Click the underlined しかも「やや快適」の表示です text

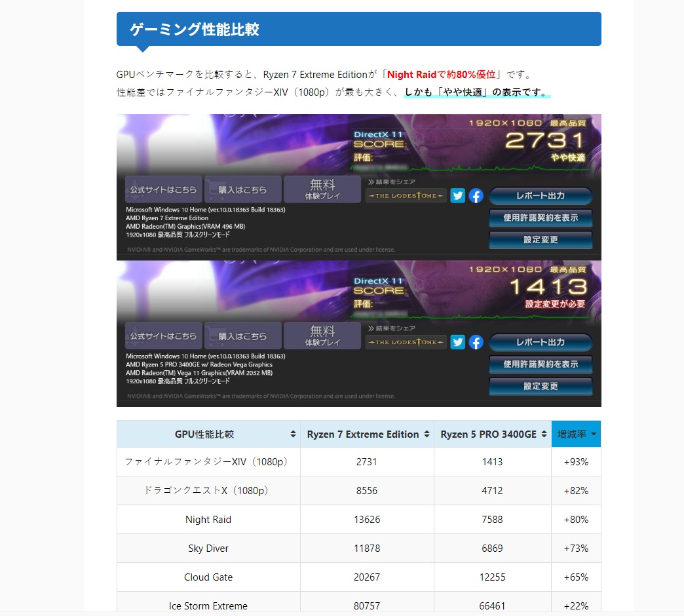coord(476,92)
